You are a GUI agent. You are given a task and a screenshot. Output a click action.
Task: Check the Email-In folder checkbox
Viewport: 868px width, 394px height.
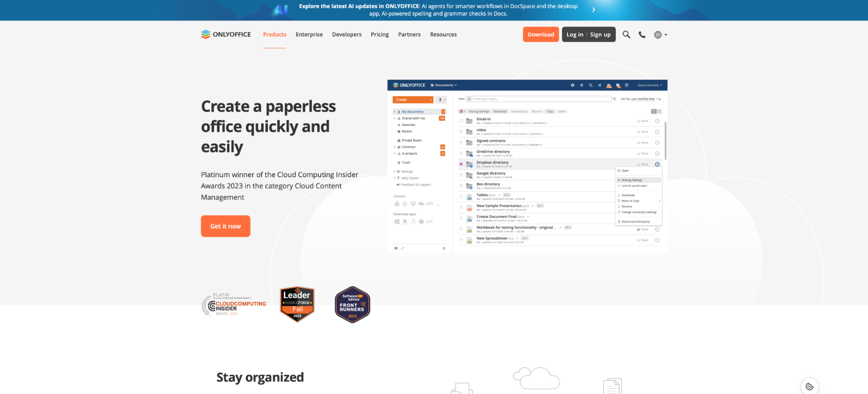click(x=461, y=121)
